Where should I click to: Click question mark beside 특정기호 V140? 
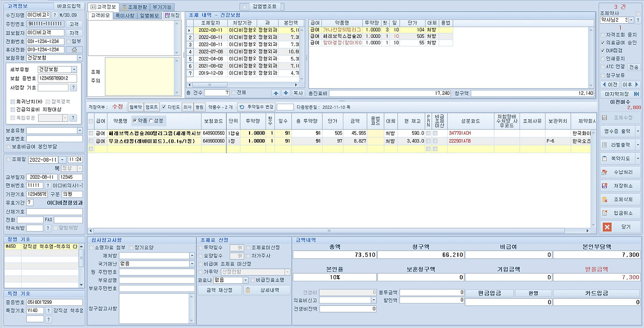point(49,310)
